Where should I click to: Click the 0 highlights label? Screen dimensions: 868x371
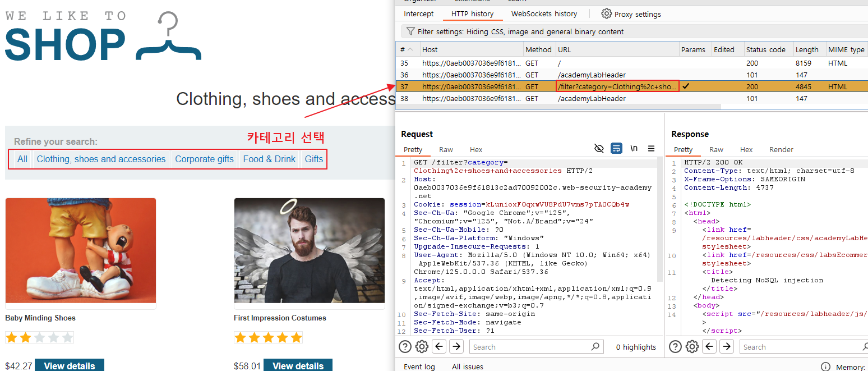(x=635, y=347)
